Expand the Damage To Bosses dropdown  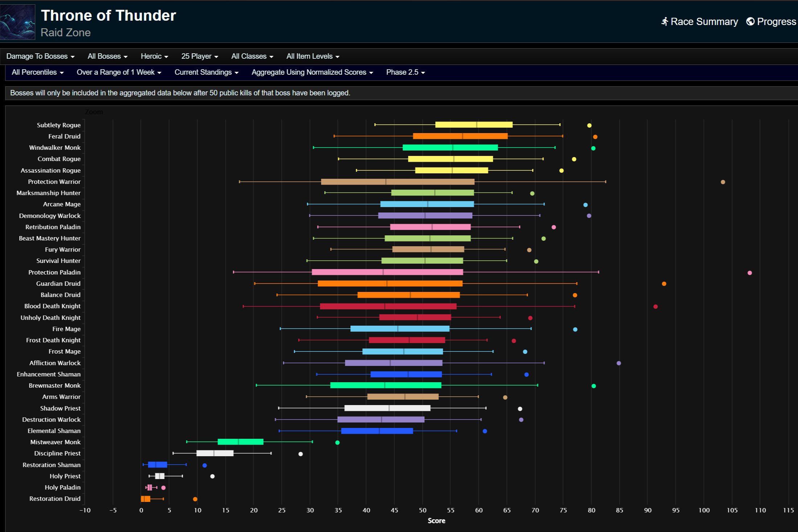coord(40,56)
